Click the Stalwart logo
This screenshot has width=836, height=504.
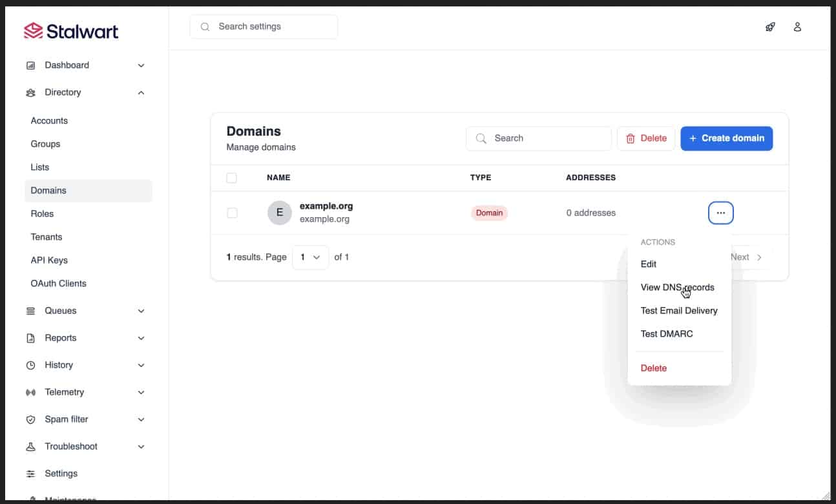(70, 30)
